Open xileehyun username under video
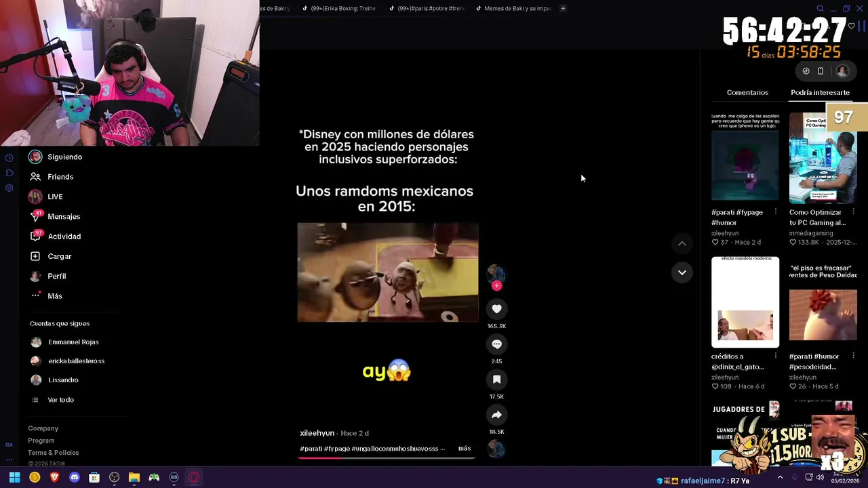This screenshot has height=488, width=868. (317, 433)
